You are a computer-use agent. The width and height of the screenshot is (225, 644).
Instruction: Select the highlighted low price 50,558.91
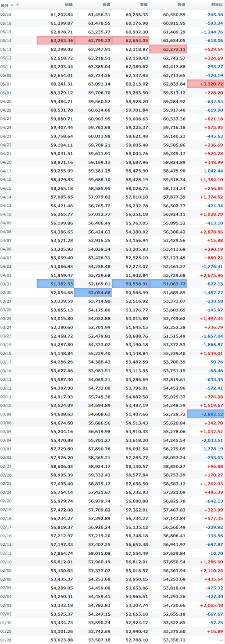coord(130,283)
